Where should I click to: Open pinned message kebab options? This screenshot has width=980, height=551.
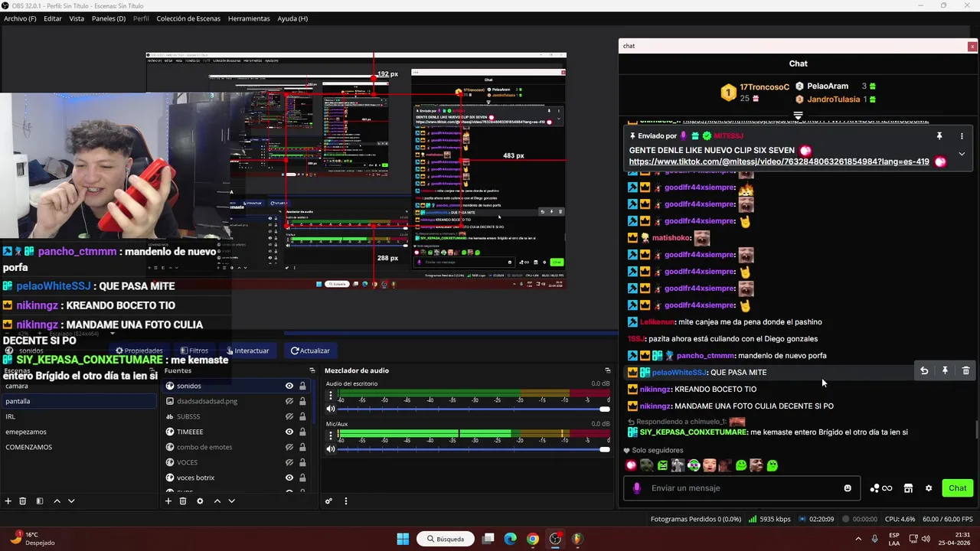pyautogui.click(x=962, y=136)
